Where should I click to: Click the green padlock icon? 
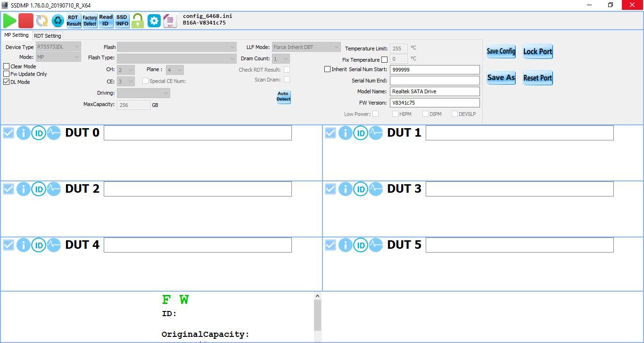[138, 21]
